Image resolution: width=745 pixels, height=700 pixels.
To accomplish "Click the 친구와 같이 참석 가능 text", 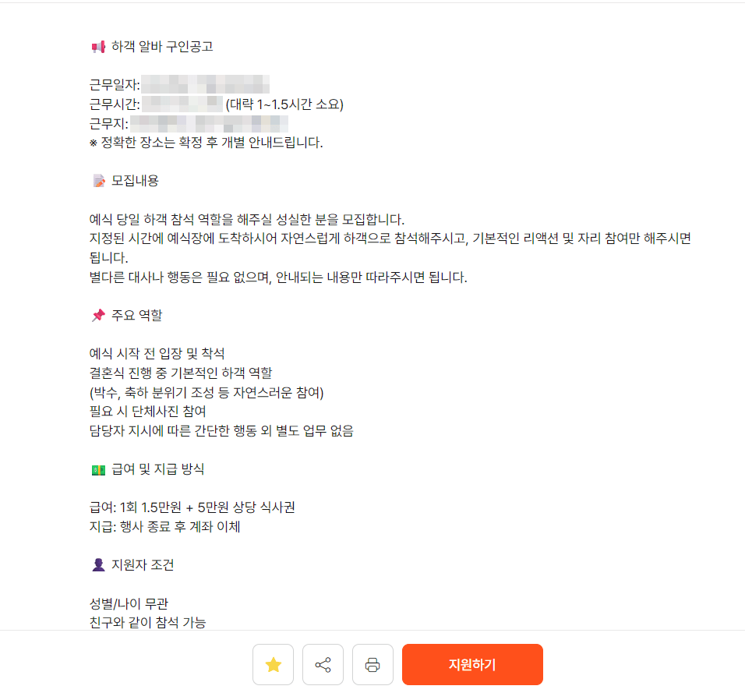I will pyautogui.click(x=148, y=622).
